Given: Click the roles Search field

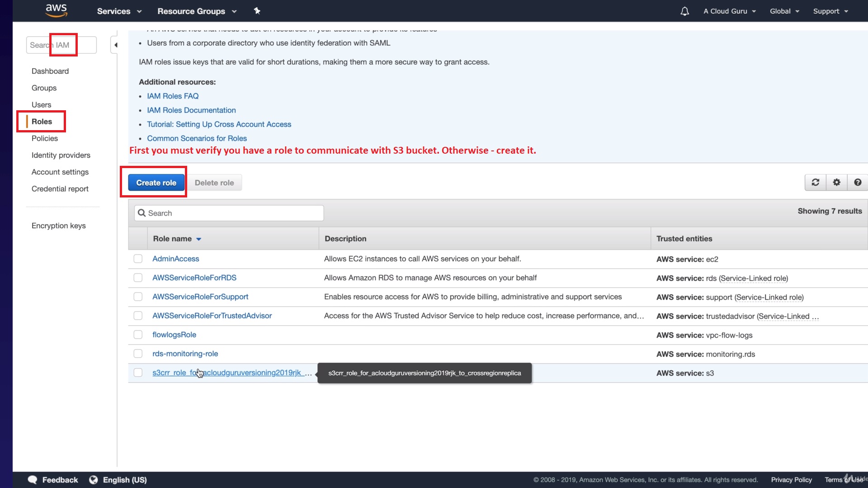Looking at the screenshot, I should pyautogui.click(x=229, y=213).
